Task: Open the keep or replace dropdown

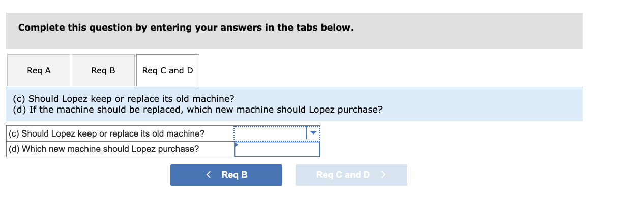Action: (x=277, y=133)
